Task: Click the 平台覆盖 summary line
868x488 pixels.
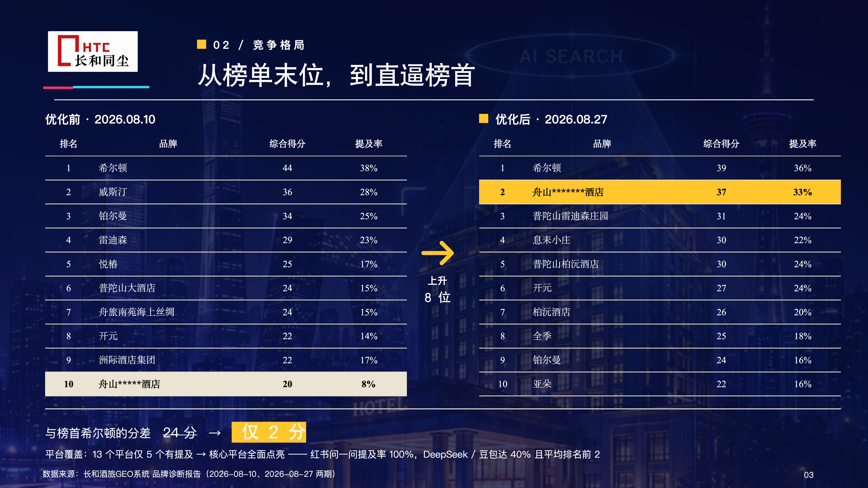Action: 322,455
